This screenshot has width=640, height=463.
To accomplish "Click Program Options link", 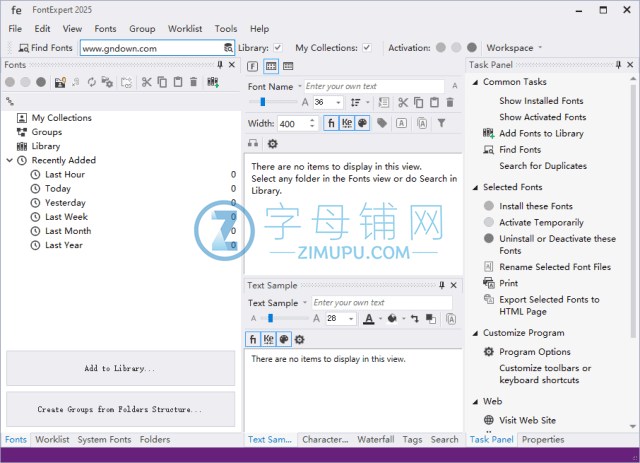I will 535,352.
